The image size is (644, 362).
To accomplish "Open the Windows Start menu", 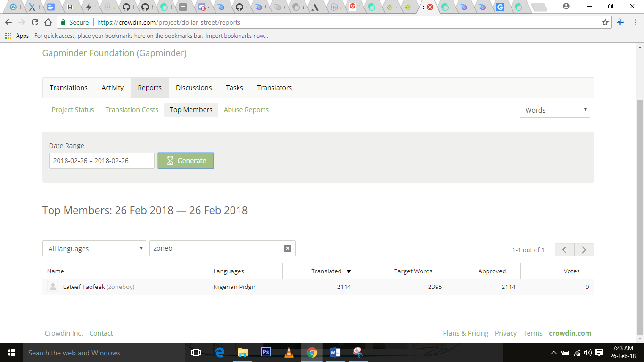I will click(11, 353).
